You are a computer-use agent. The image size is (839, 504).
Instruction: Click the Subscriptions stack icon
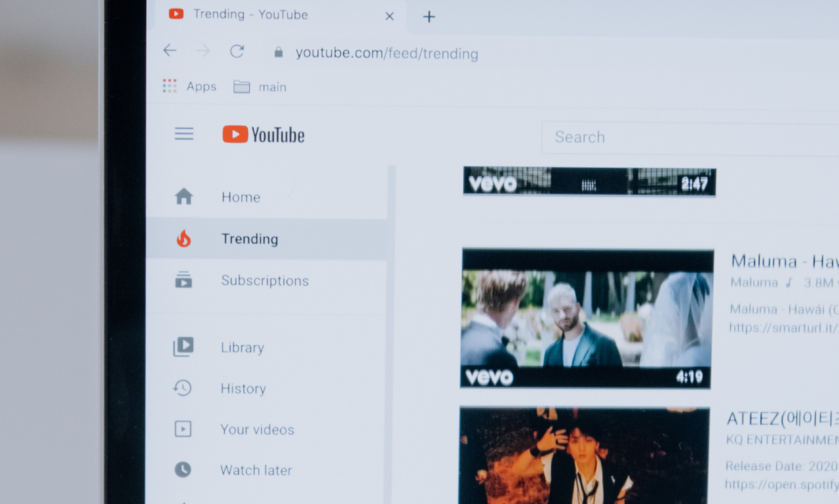184,280
